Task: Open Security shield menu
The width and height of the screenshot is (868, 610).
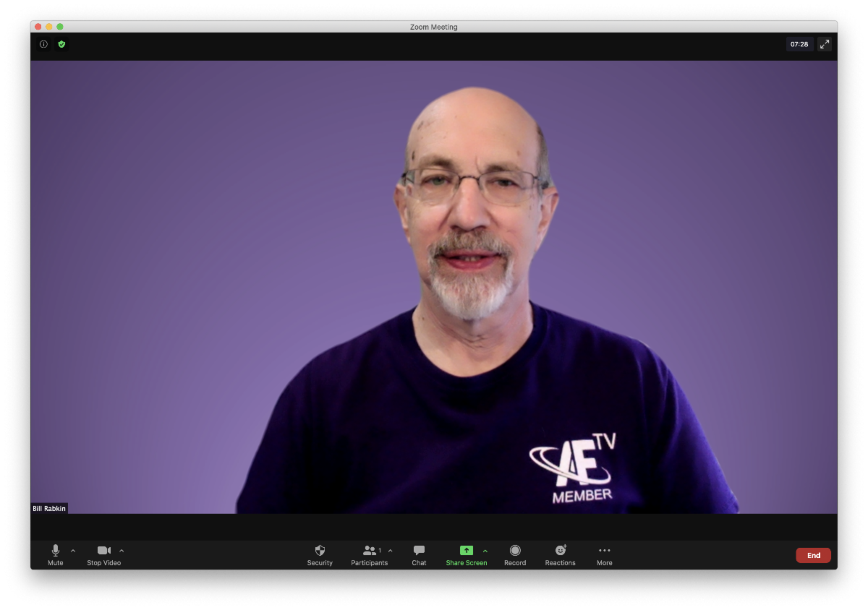Action: click(x=320, y=555)
